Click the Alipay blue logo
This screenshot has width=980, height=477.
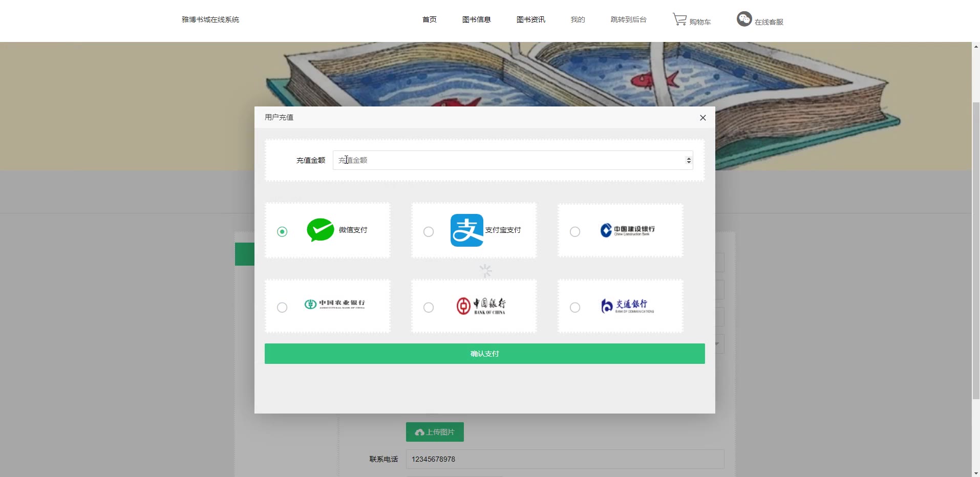tap(466, 230)
